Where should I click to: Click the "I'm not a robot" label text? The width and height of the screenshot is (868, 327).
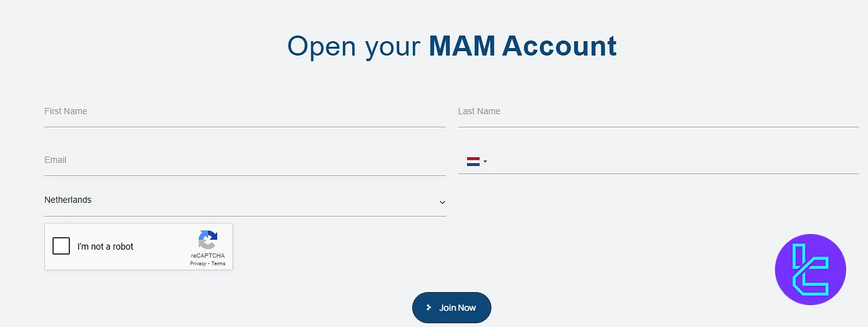click(x=106, y=246)
